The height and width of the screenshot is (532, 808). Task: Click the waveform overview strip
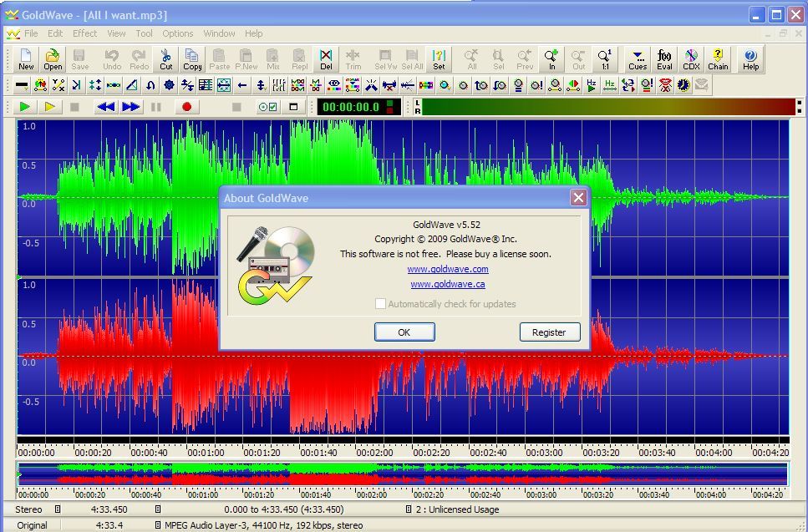tap(403, 474)
